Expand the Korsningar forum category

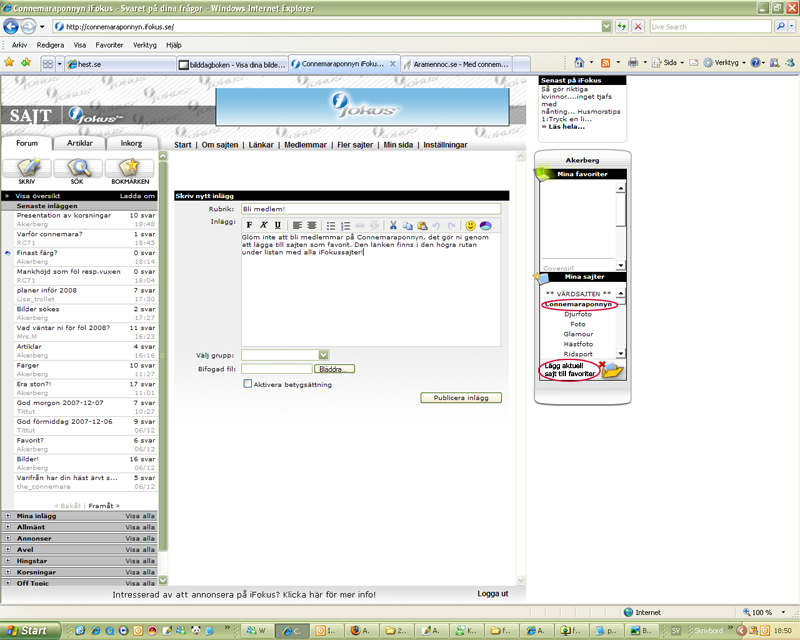point(8,572)
